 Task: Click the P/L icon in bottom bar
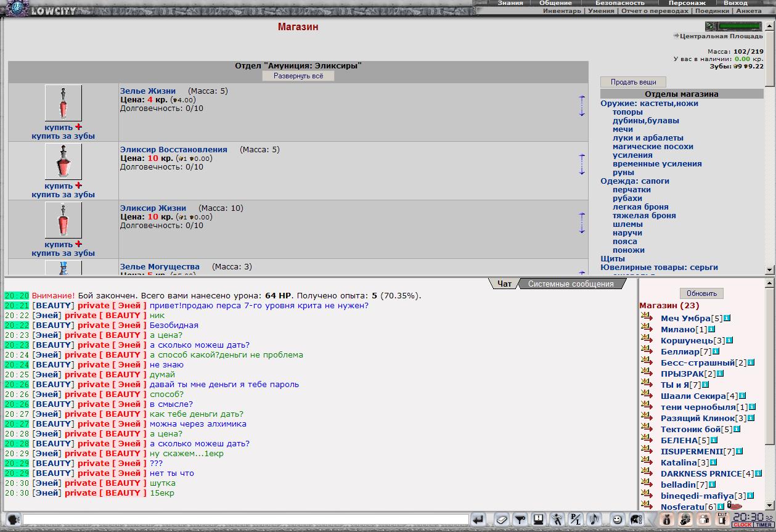575,519
